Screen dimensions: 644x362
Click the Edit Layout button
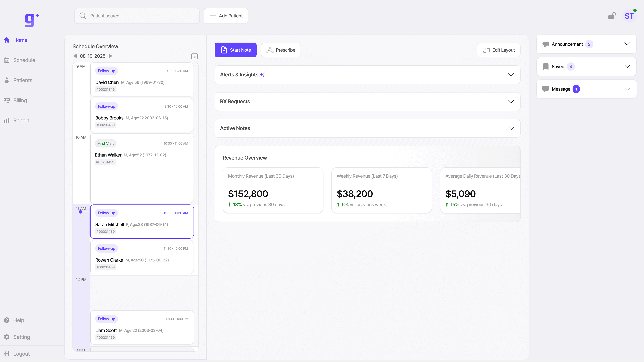click(498, 50)
